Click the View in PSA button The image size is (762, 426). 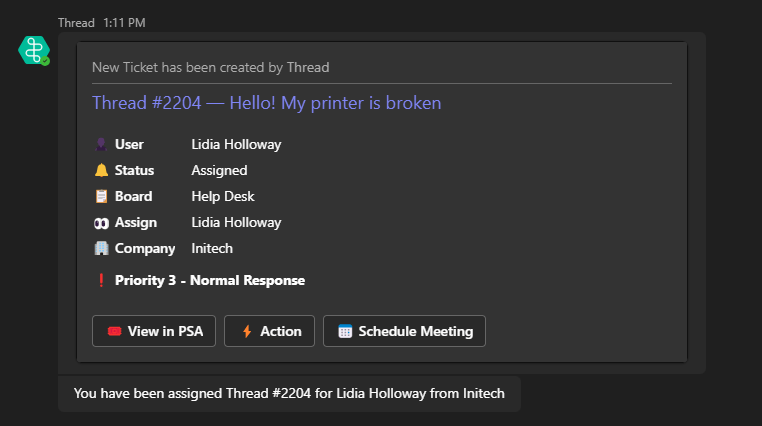pos(154,331)
